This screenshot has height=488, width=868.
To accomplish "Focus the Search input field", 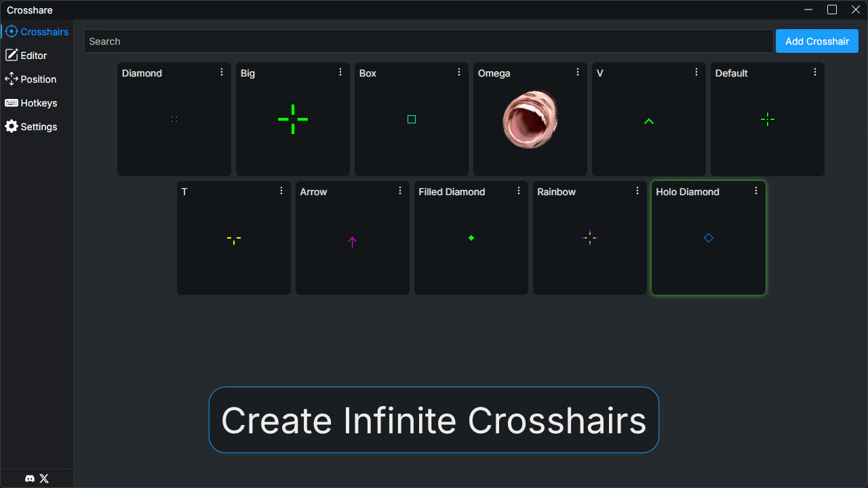I will point(428,41).
